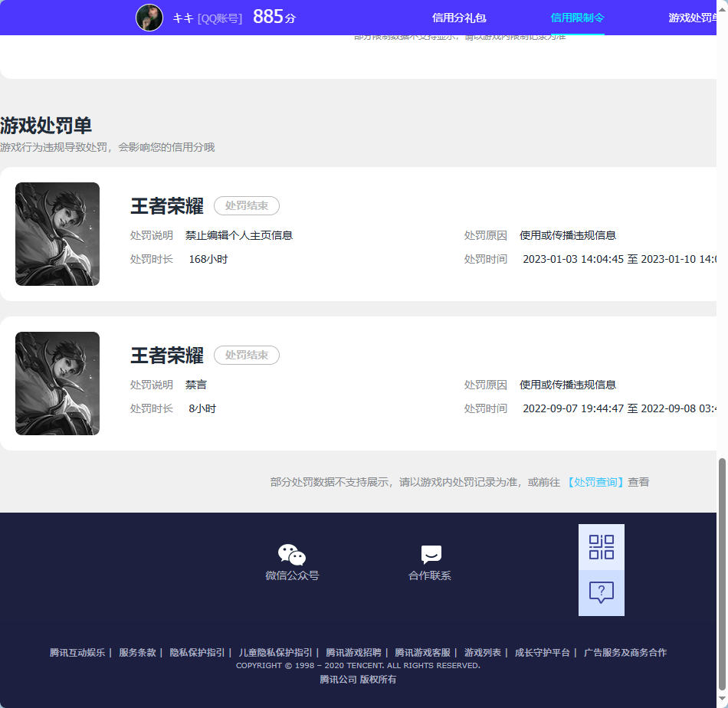728x708 pixels.
Task: Click the vertical scrollbar thumb
Action: point(722,575)
